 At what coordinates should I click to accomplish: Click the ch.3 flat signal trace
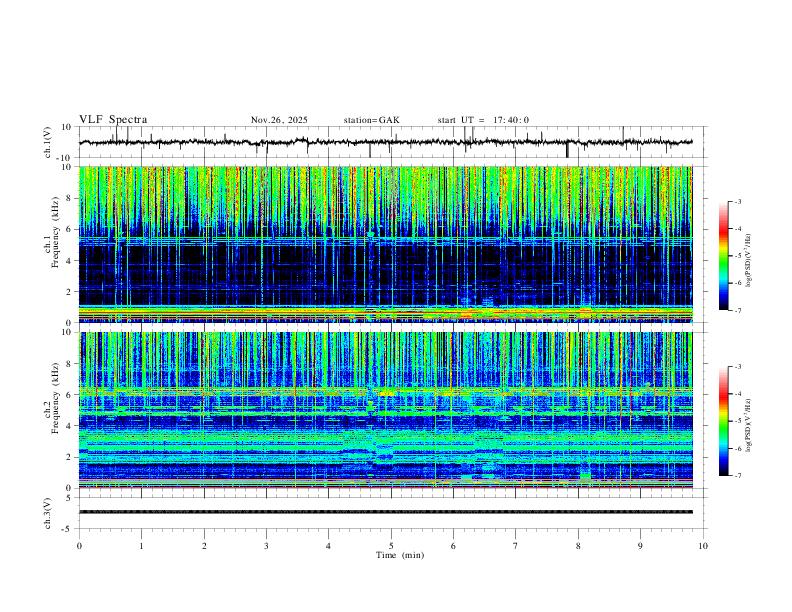(385, 512)
